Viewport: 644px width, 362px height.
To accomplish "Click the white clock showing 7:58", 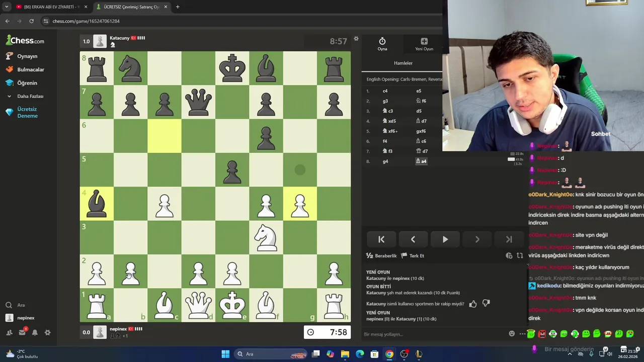I will point(327,332).
